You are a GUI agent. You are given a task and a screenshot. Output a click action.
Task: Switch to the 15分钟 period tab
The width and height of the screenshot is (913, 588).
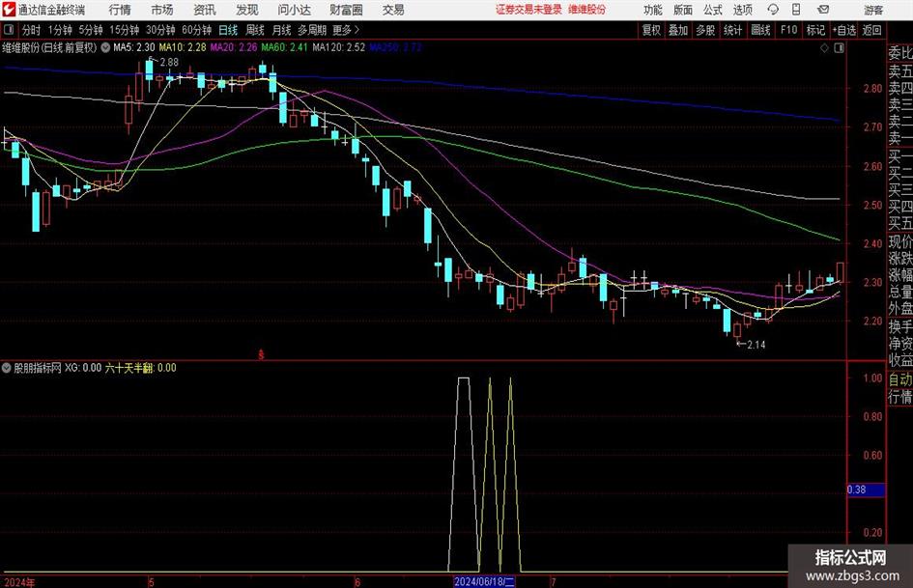click(125, 30)
